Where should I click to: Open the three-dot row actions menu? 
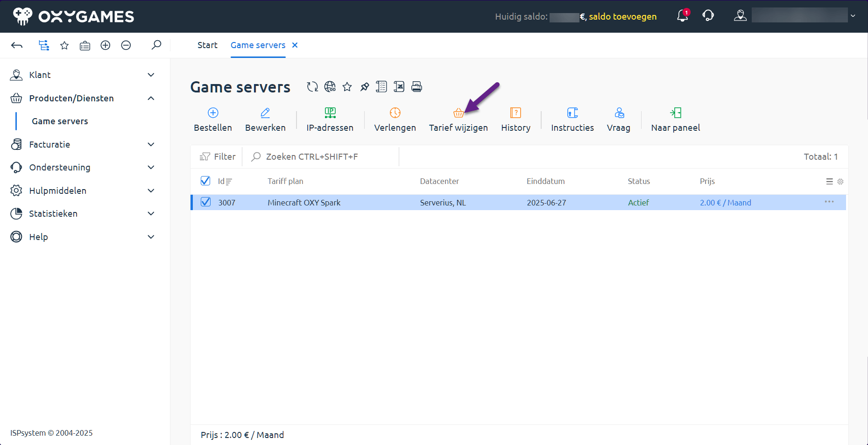point(829,202)
